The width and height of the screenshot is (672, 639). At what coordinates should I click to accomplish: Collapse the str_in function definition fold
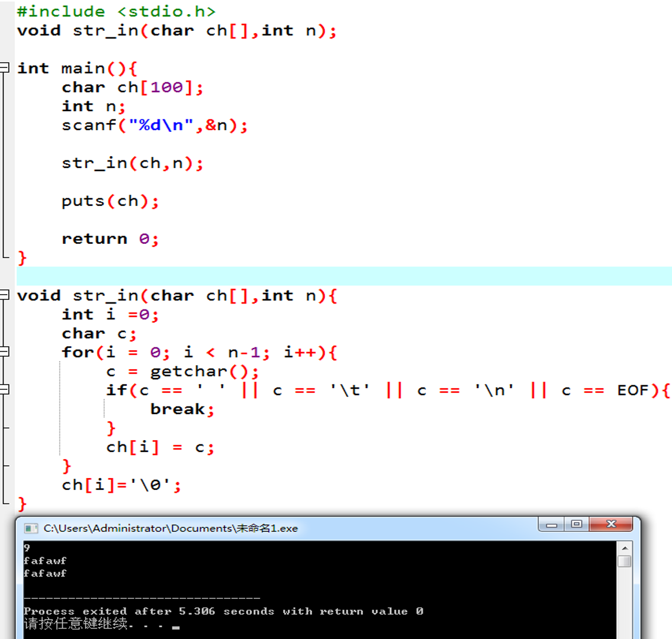click(4, 295)
